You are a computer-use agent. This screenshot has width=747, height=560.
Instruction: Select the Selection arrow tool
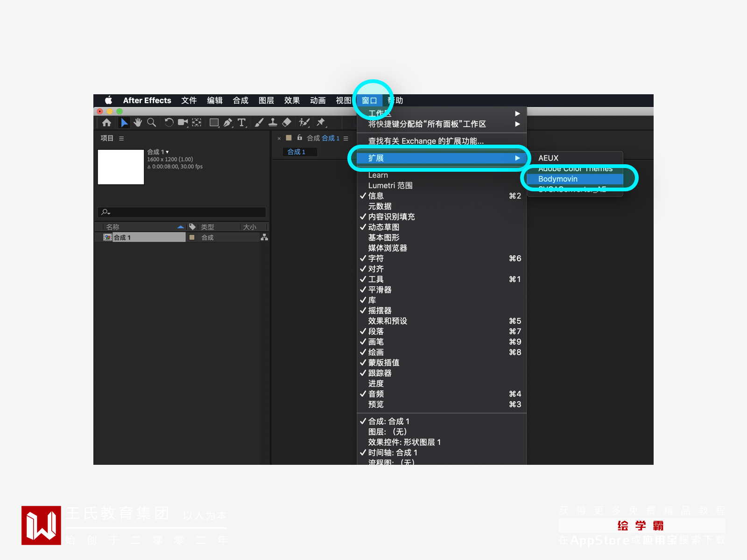tap(124, 122)
